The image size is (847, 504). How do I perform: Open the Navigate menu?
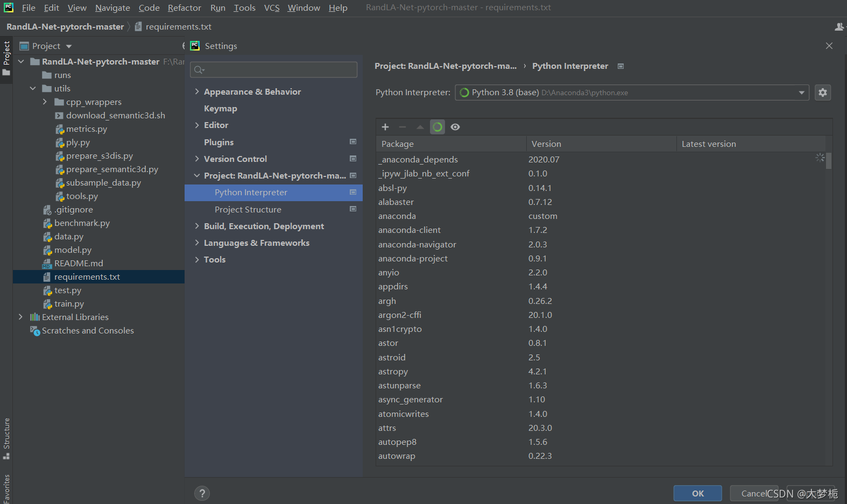112,8
